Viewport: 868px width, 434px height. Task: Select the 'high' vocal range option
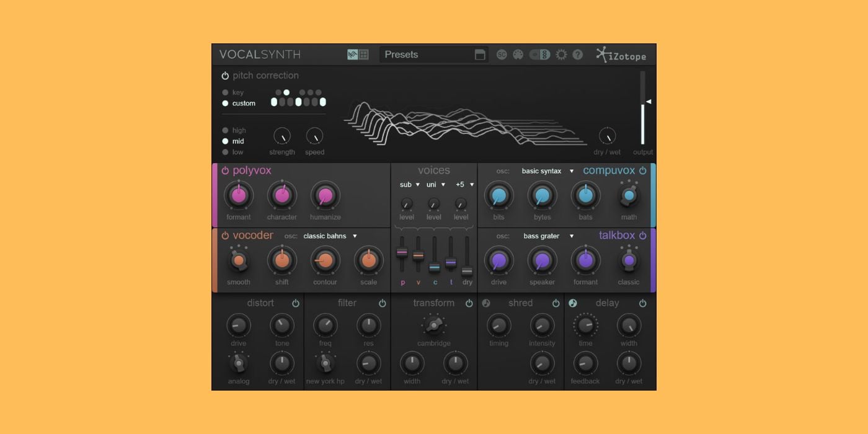tap(226, 130)
